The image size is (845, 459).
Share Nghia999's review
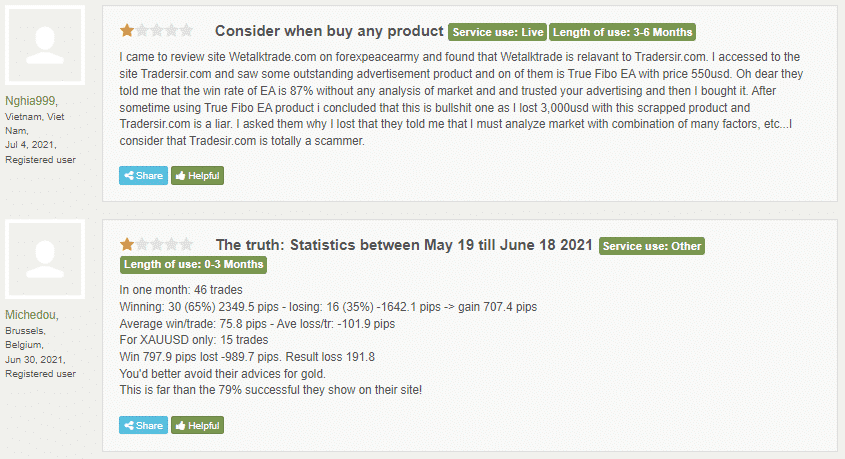pyautogui.click(x=143, y=176)
